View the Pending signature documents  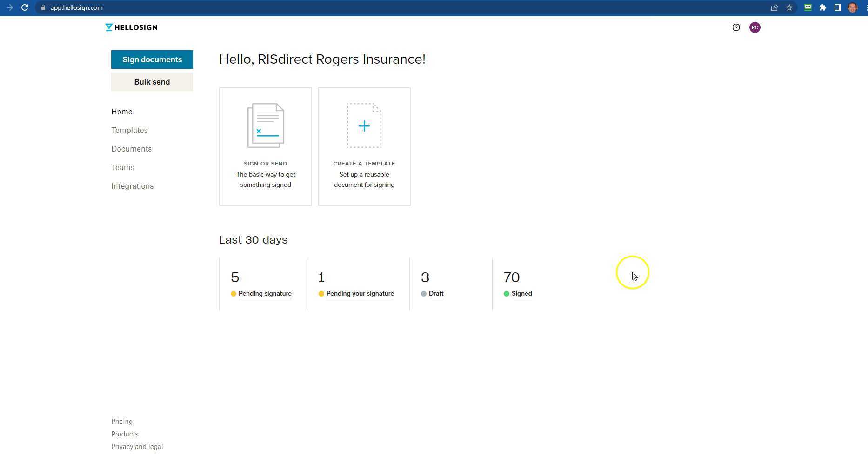click(265, 294)
